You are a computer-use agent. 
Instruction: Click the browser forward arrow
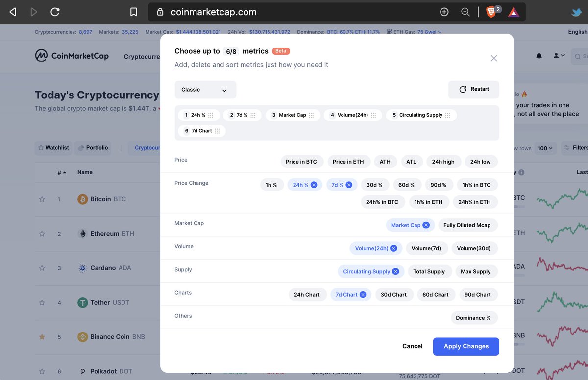point(34,12)
